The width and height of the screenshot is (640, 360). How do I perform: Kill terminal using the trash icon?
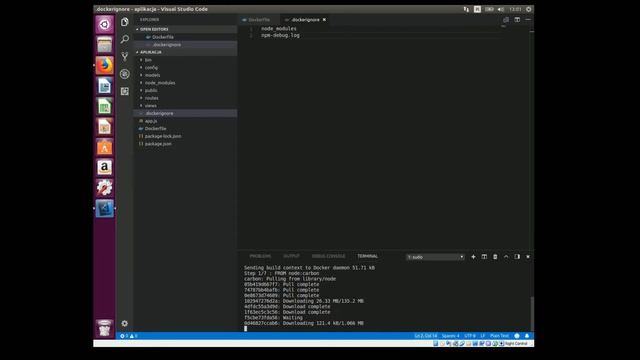click(x=495, y=257)
